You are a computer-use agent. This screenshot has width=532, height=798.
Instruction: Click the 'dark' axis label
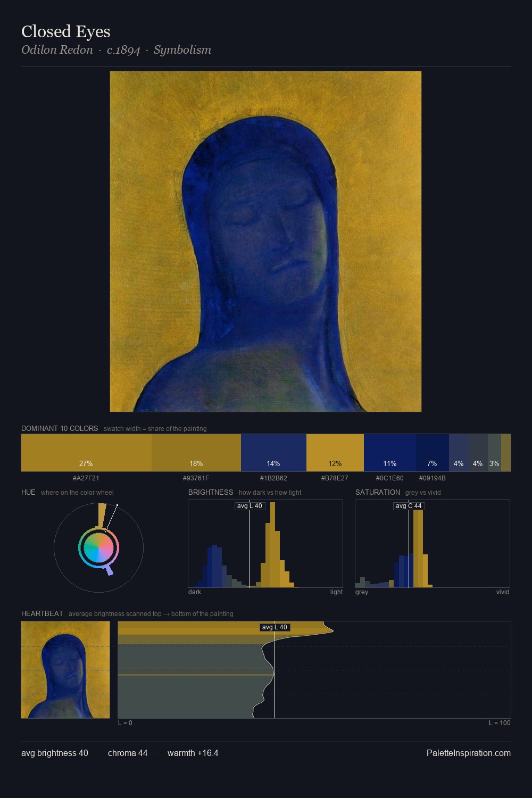[195, 592]
